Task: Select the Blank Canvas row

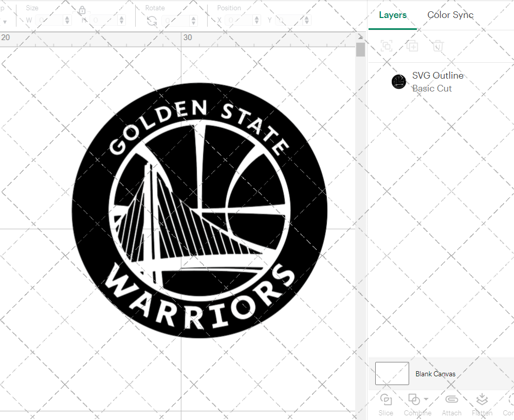Action: coord(436,374)
